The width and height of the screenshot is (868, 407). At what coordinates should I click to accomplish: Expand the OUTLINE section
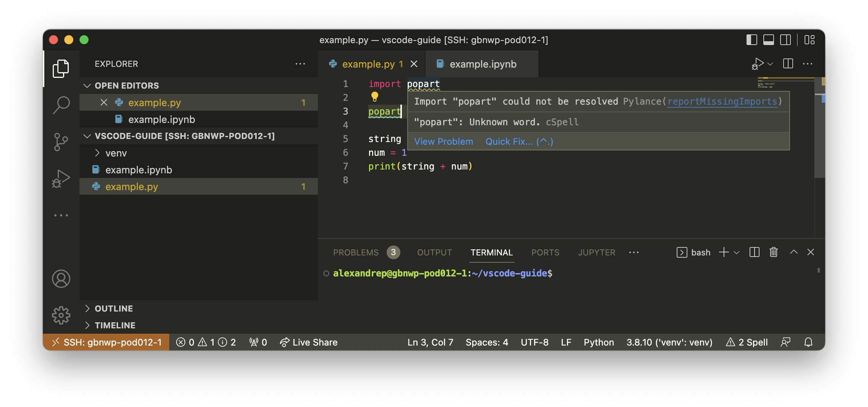pos(114,308)
